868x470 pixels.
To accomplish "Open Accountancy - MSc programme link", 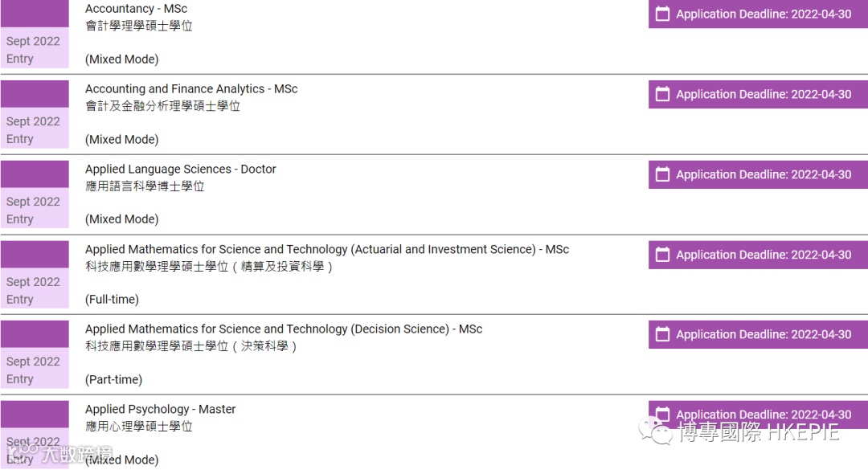I will tap(136, 9).
